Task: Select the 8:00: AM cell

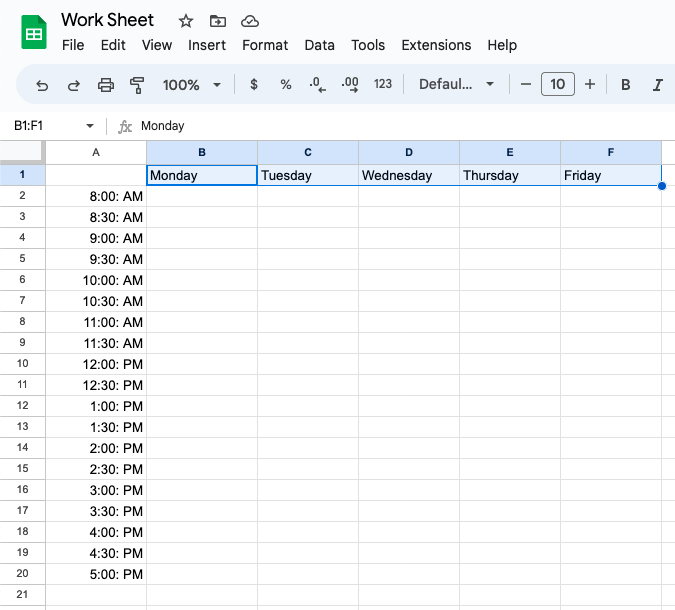Action: point(96,196)
